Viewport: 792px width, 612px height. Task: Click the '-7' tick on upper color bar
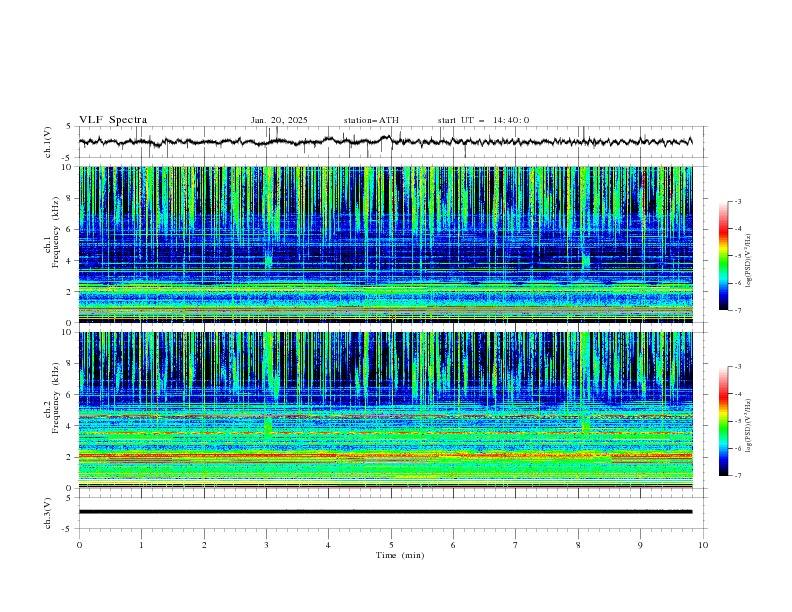point(737,311)
